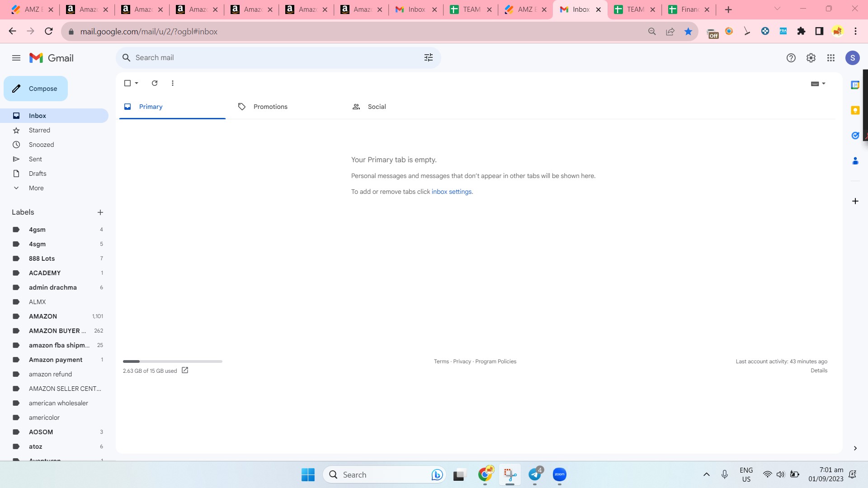Click the Program Policies link
The image size is (868, 488).
point(495,361)
